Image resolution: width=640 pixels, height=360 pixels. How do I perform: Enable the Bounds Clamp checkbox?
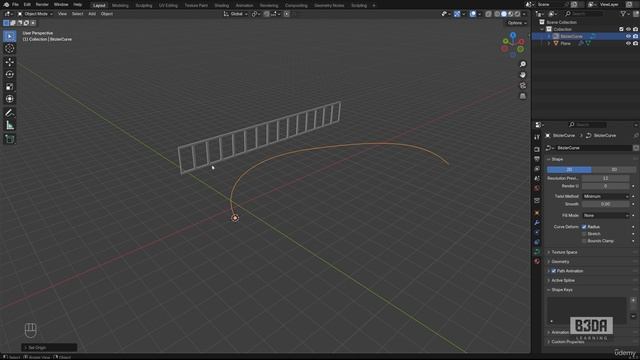pyautogui.click(x=584, y=241)
